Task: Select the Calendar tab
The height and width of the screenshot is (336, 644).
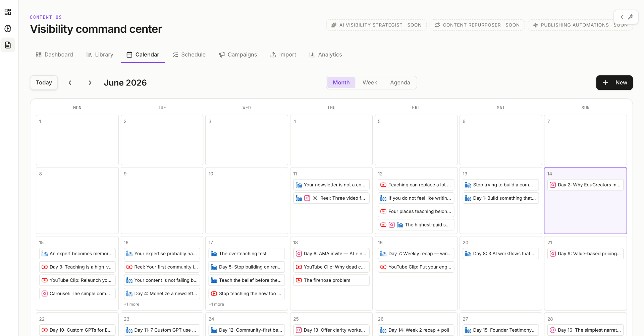Action: tap(143, 55)
